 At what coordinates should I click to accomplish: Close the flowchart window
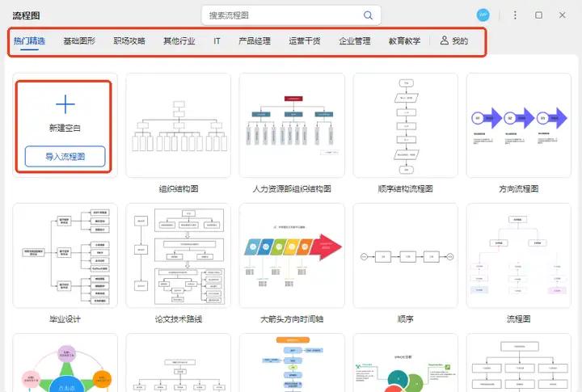(563, 15)
